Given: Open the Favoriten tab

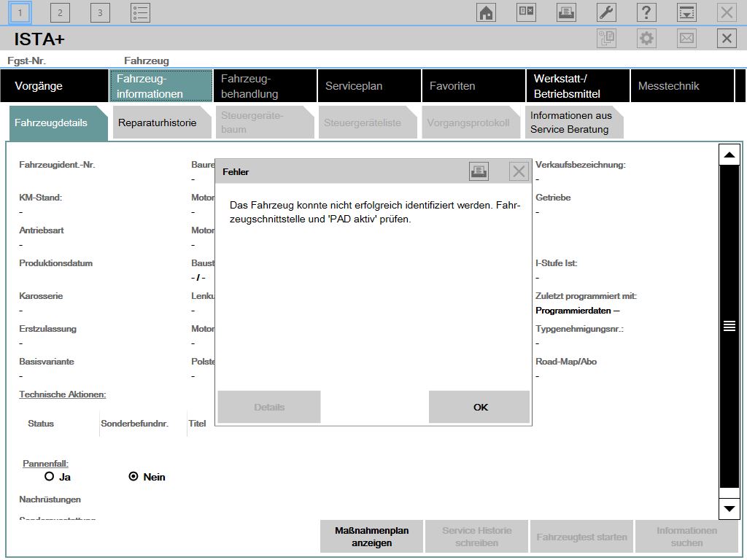Looking at the screenshot, I should click(x=473, y=86).
